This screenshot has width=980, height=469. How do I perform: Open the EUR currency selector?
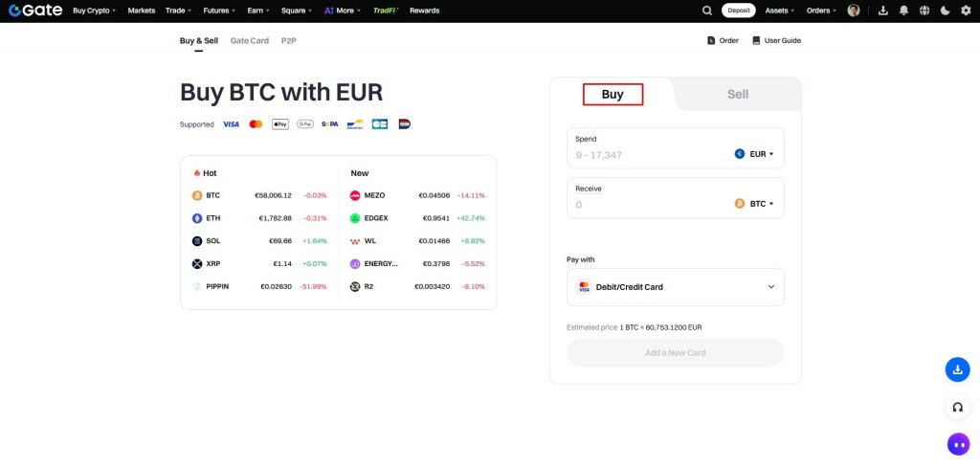754,154
